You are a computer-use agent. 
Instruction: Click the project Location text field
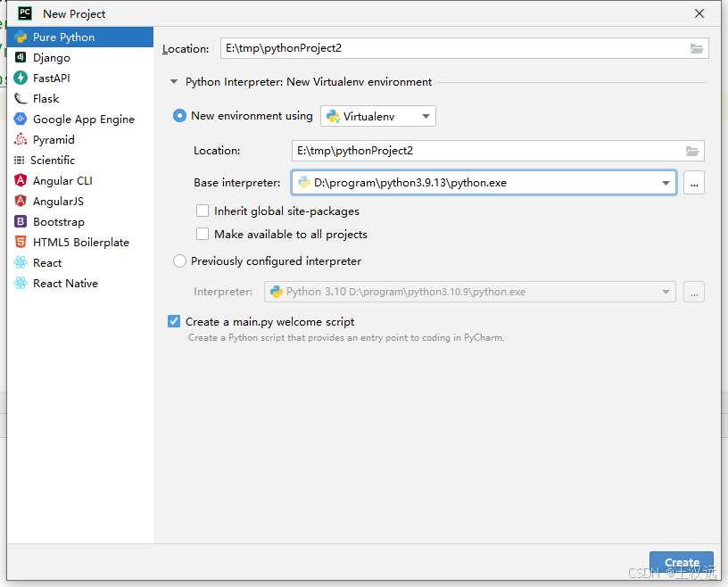(464, 48)
